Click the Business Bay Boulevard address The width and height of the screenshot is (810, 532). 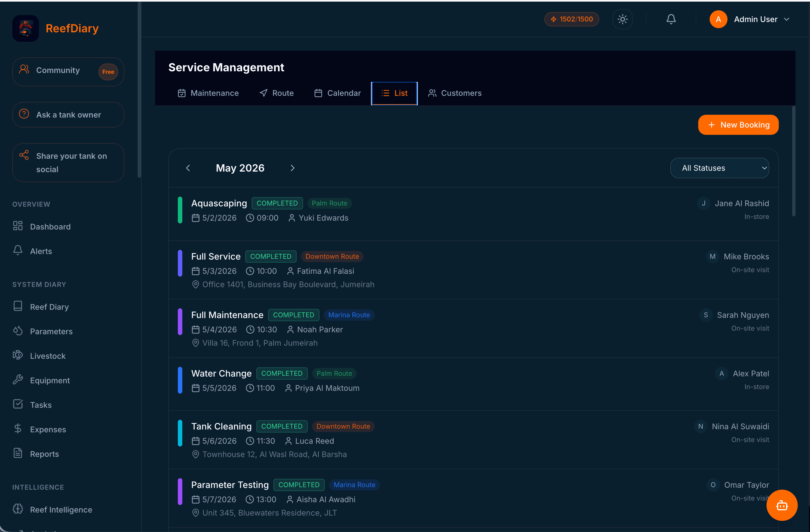[288, 284]
